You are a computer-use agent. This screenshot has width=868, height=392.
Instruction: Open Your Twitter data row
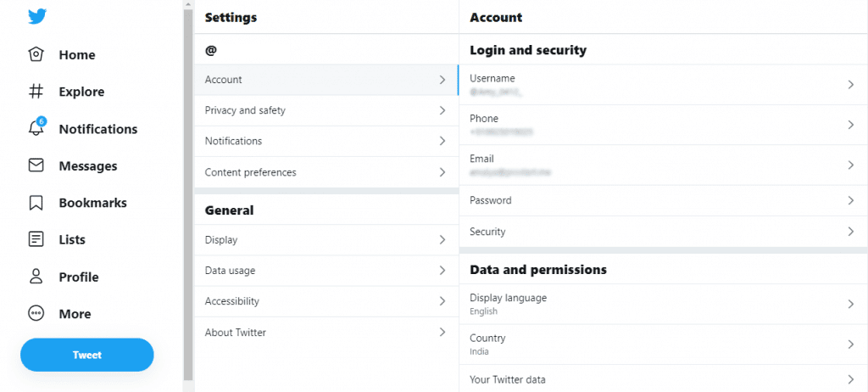click(663, 379)
